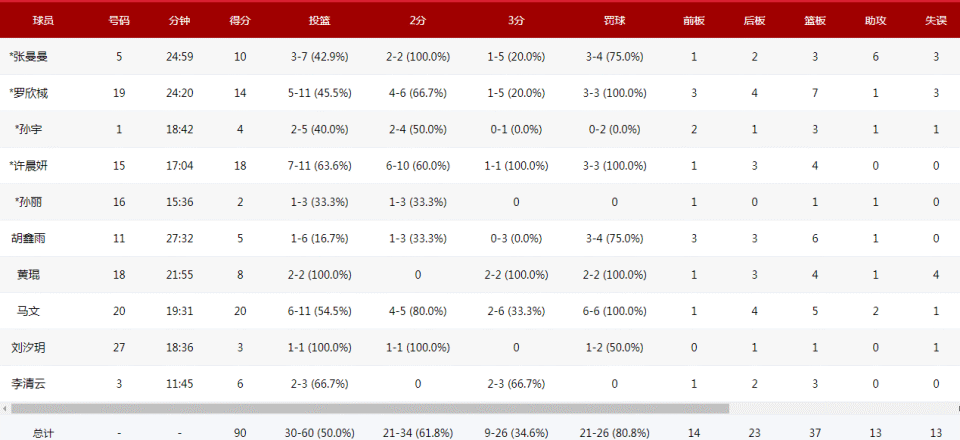Click player name 刘汐玥
Viewport: 960px width, 440px height.
(x=29, y=347)
